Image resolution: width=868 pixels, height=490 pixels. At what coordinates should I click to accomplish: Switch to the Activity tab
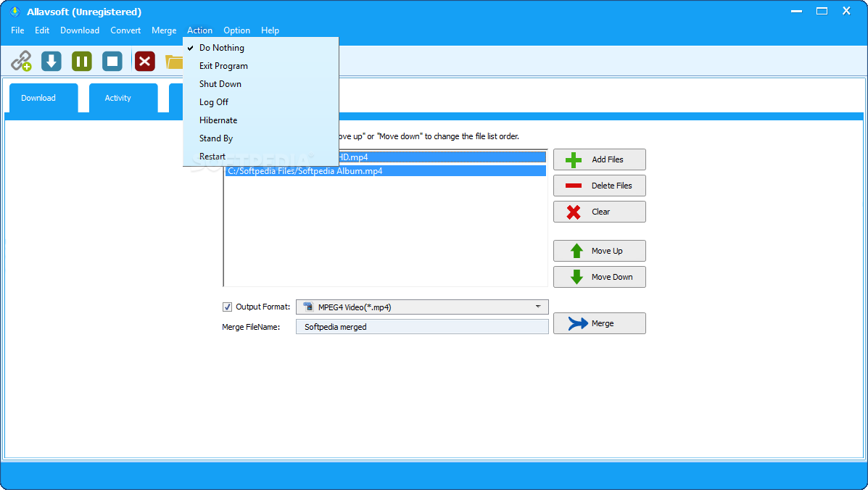123,98
